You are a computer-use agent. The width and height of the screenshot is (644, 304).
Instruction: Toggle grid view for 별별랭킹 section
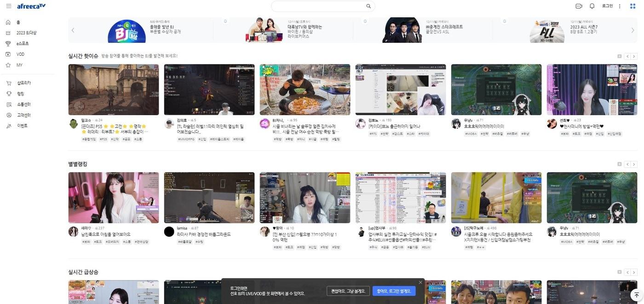(x=619, y=164)
